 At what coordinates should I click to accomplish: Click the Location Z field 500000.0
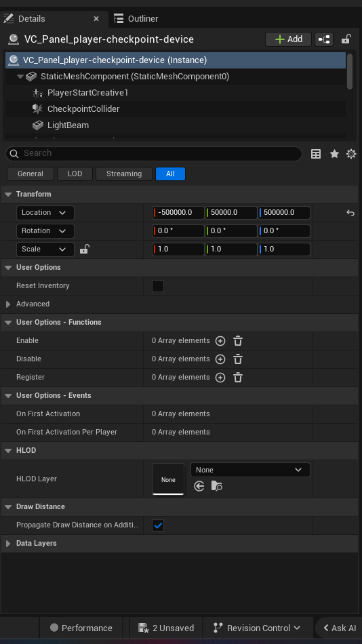(x=284, y=212)
